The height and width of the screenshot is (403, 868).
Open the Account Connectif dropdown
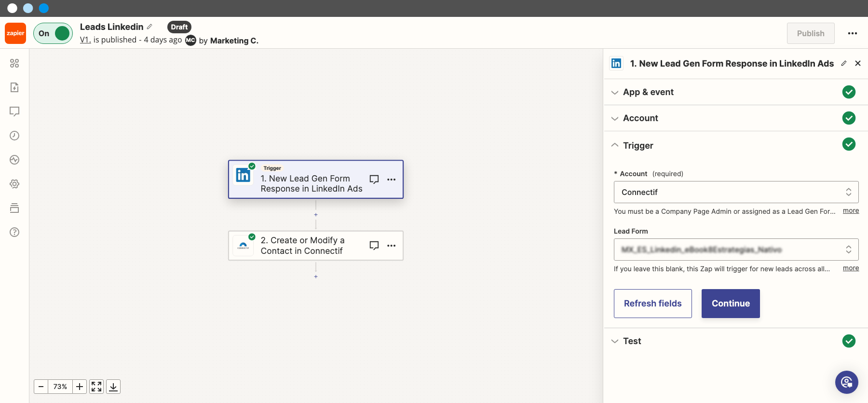[x=736, y=192]
